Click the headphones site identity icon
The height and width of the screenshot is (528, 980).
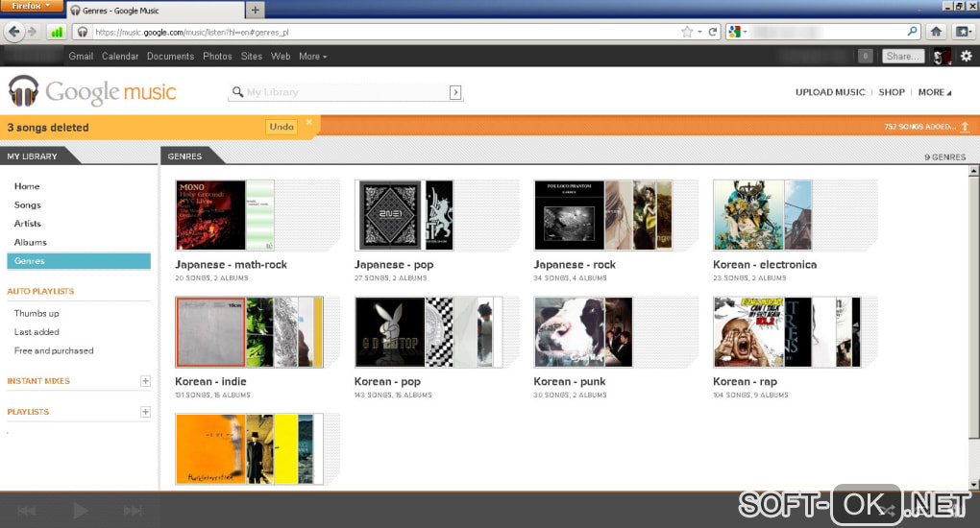click(83, 32)
